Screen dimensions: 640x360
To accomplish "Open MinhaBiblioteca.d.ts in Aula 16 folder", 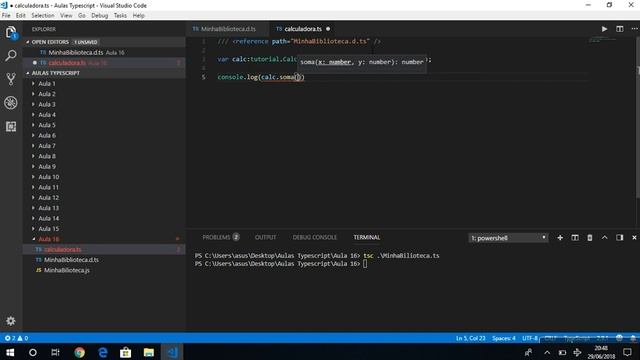I will (x=104, y=260).
